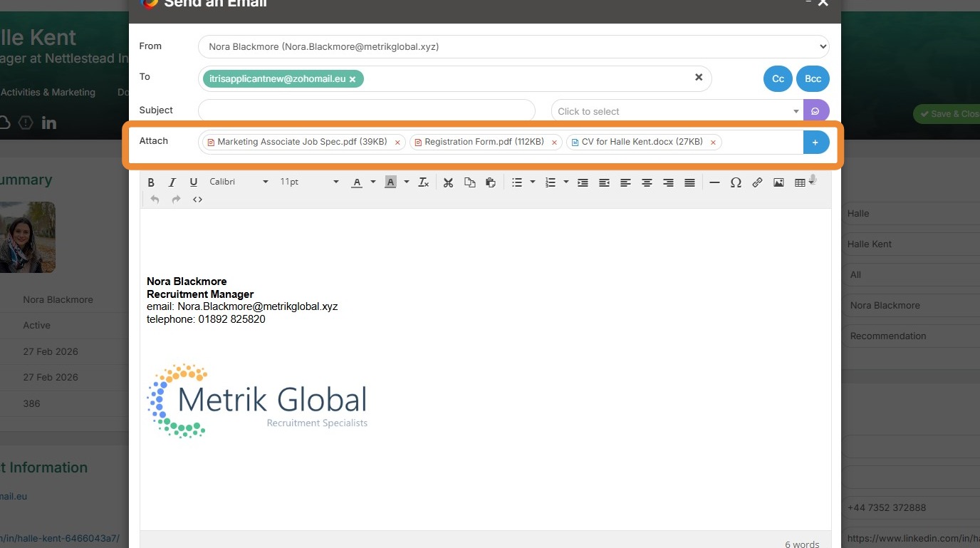Paste with the clipboard icon

pos(490,182)
